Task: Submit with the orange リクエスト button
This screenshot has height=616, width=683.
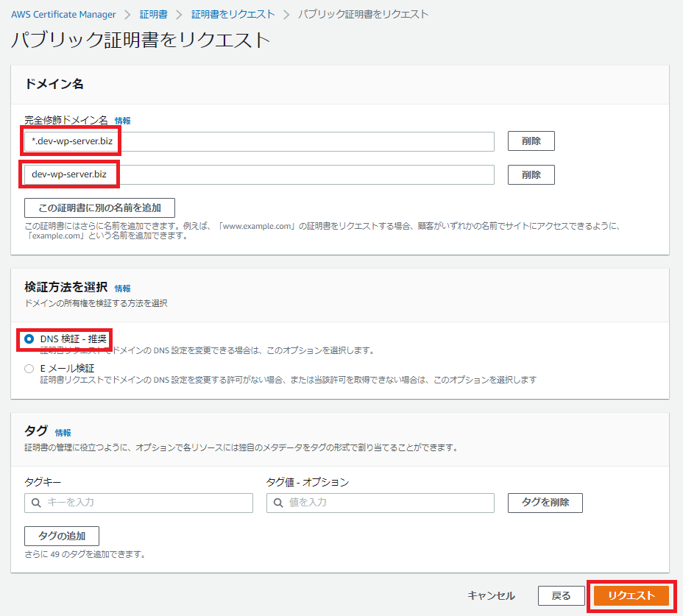Action: pos(631,595)
